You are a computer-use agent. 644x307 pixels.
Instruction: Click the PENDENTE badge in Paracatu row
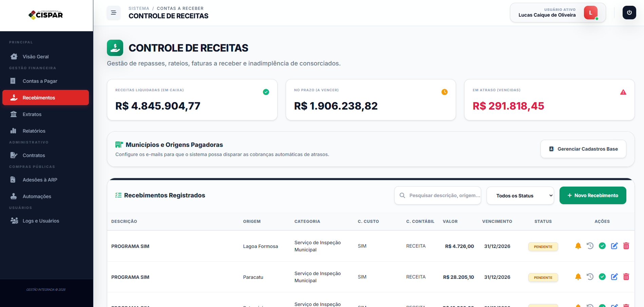543,277
